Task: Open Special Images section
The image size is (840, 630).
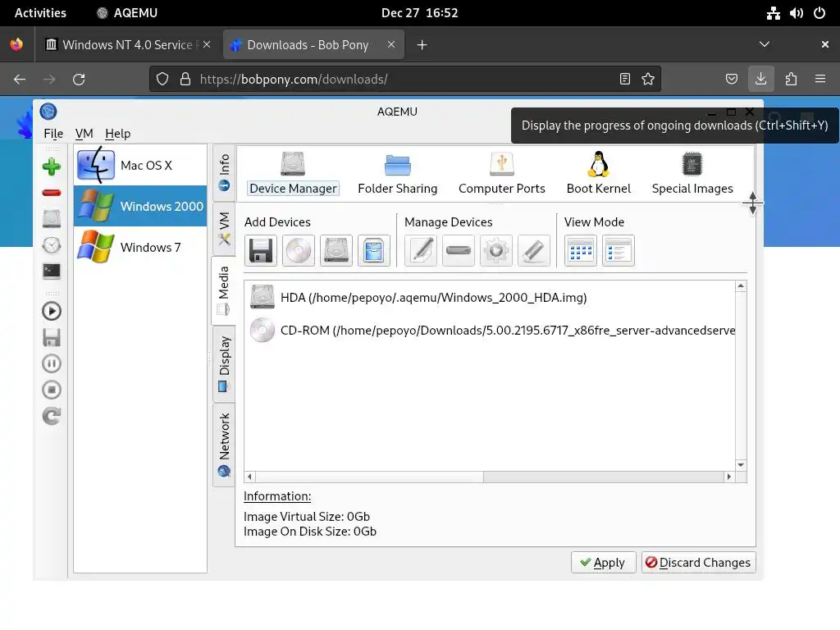Action: click(692, 174)
